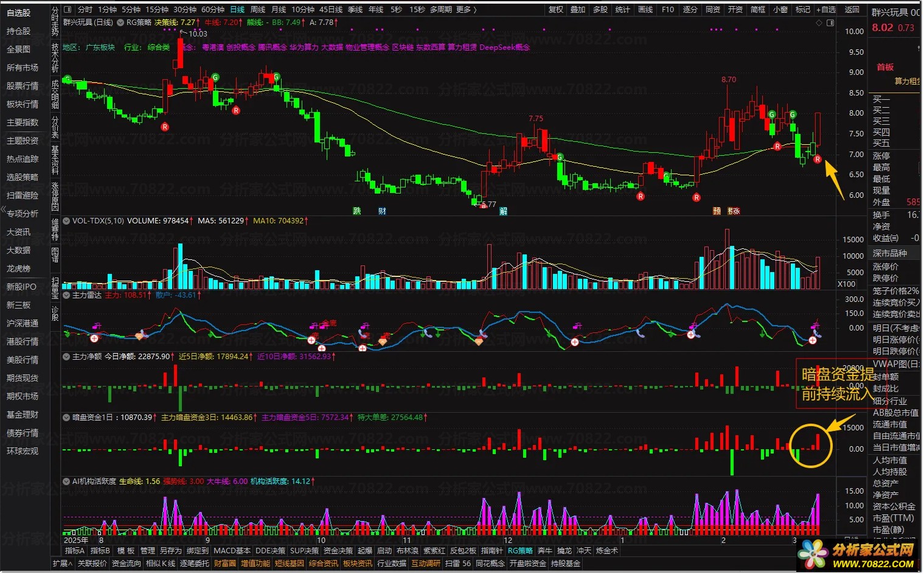Open the AI机构活跃度 indicator settings circle icon
This screenshot has width=924, height=574.
click(x=66, y=481)
